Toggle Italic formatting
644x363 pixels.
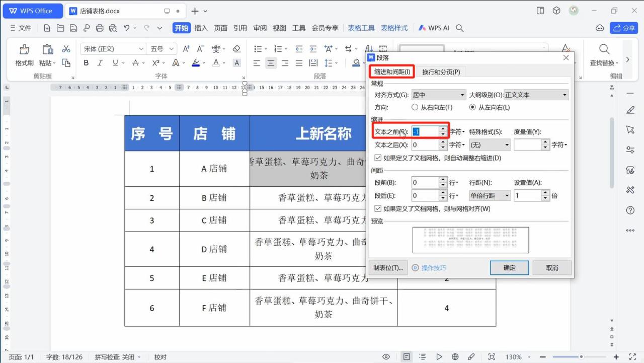pos(100,63)
